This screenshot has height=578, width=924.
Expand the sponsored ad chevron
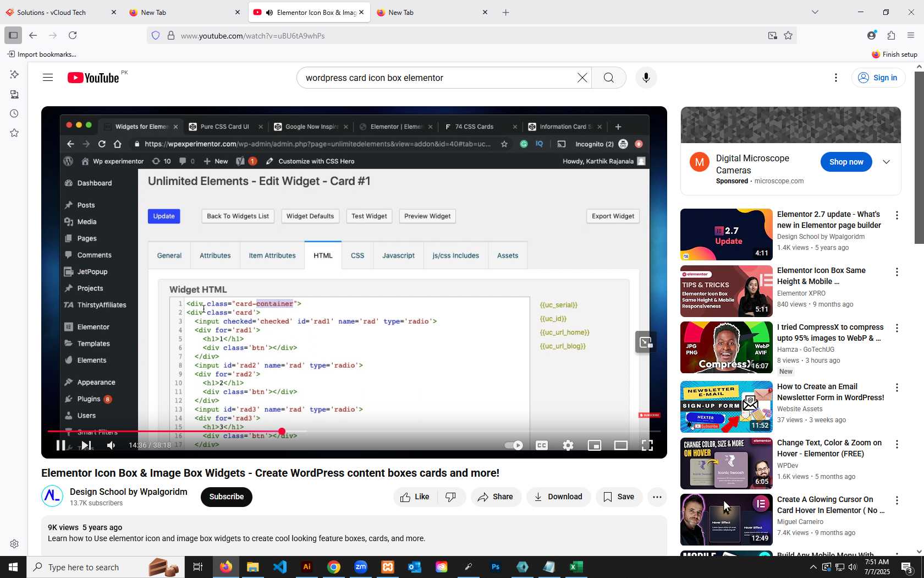point(887,162)
